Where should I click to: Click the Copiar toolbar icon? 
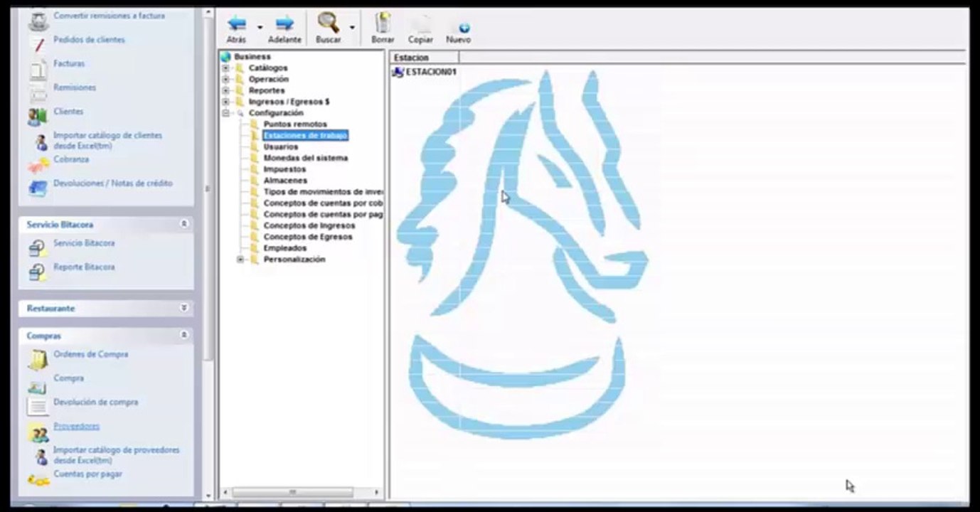point(421,23)
